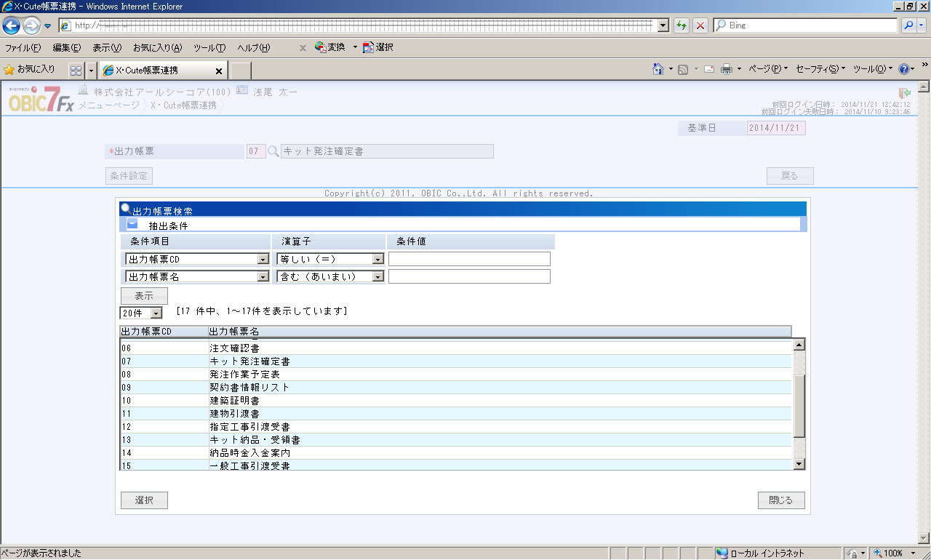This screenshot has height=560, width=931.
Task: Click the 基準日 date field 2014/11/21
Action: tap(776, 128)
